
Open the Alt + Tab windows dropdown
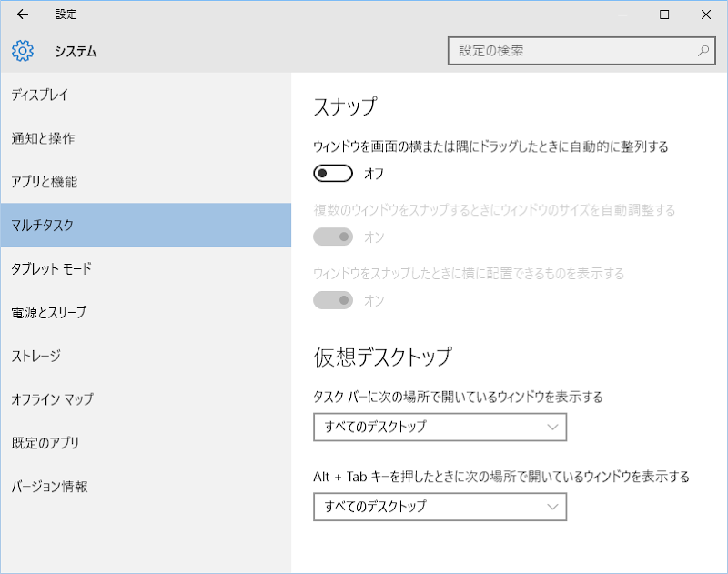point(439,507)
